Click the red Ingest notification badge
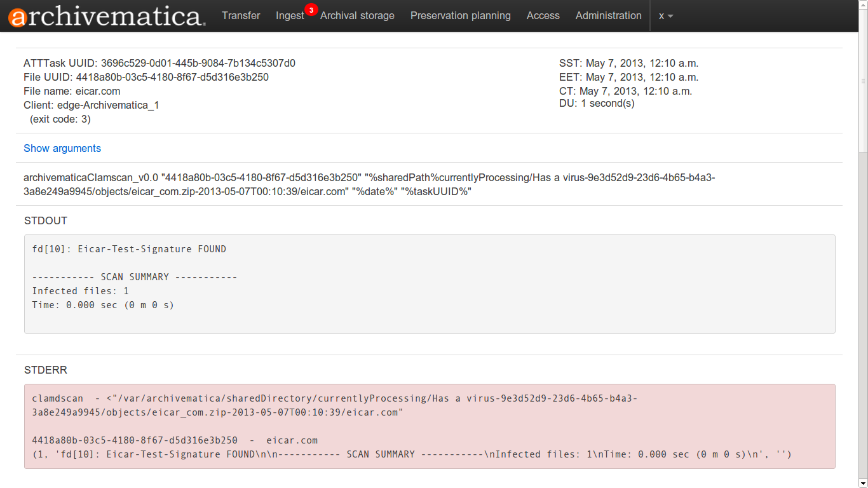Viewport: 868px width, 488px height. click(311, 10)
